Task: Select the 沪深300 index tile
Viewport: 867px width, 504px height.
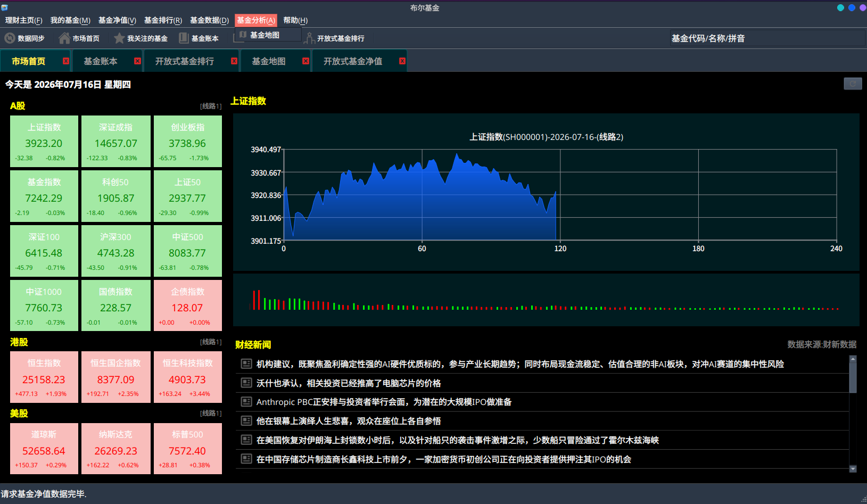Action: (x=116, y=251)
